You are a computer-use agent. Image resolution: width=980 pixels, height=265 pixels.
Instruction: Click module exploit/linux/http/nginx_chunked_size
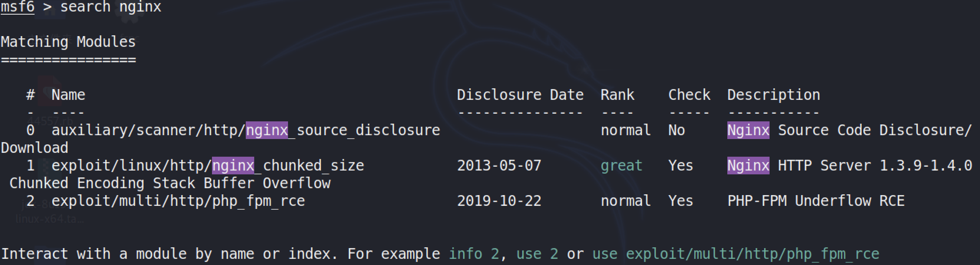(208, 166)
